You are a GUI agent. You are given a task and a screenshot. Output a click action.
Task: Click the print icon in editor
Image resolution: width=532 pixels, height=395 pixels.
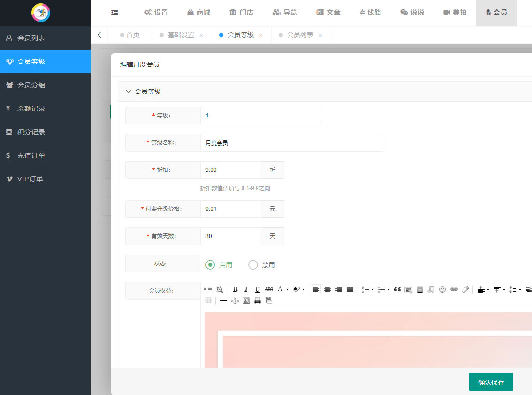click(258, 301)
